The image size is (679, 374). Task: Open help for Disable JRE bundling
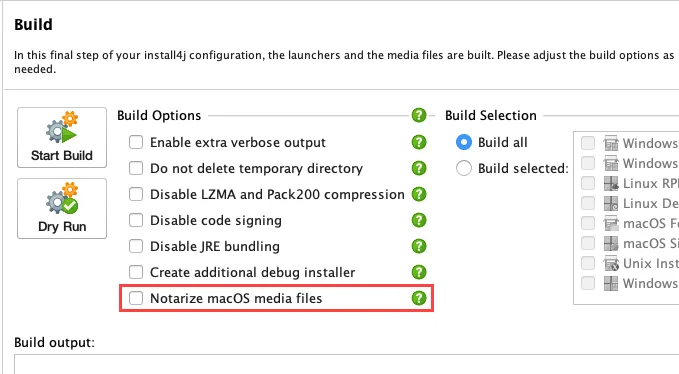click(x=419, y=246)
